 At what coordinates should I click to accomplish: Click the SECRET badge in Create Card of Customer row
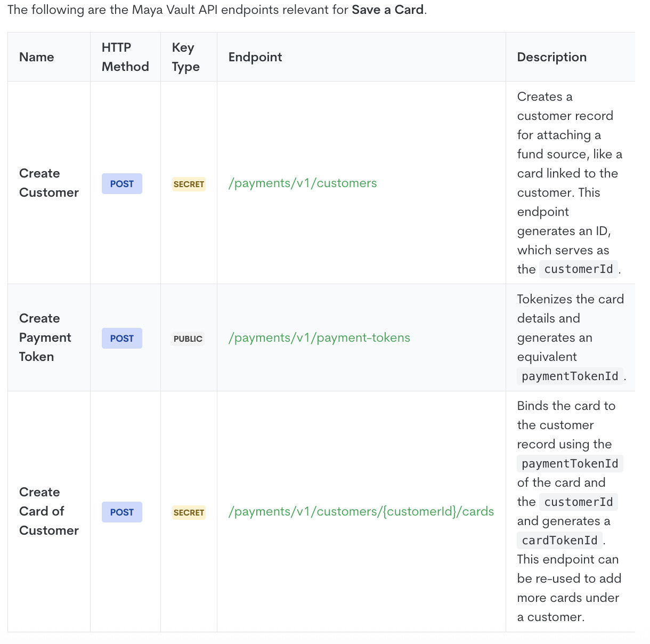(x=189, y=513)
